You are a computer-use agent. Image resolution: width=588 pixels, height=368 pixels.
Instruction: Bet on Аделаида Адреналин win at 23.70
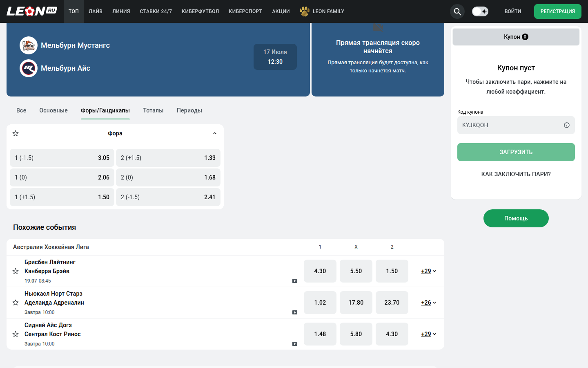pyautogui.click(x=392, y=303)
